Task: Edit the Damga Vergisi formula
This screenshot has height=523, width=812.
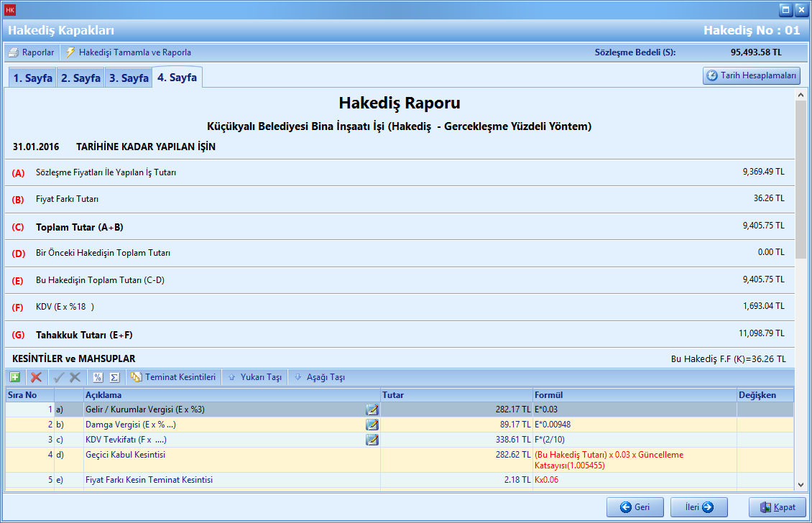Action: click(x=372, y=425)
